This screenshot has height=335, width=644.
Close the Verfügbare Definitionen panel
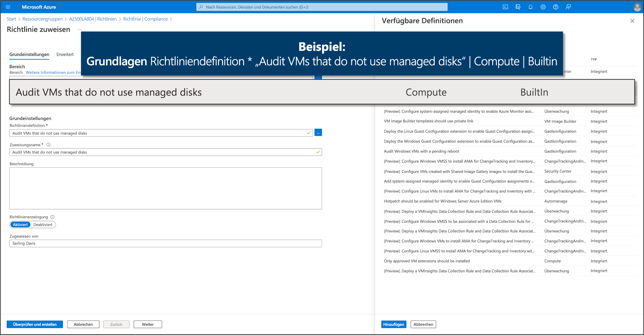(632, 21)
